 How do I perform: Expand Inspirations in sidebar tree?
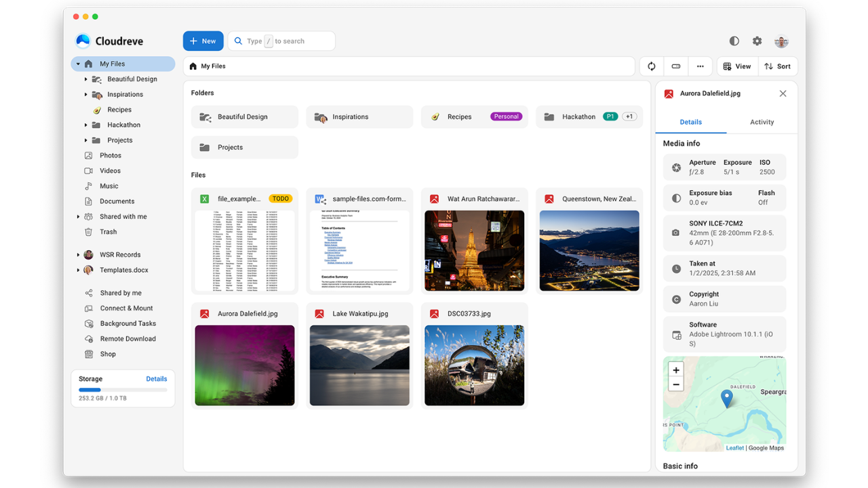(x=85, y=95)
